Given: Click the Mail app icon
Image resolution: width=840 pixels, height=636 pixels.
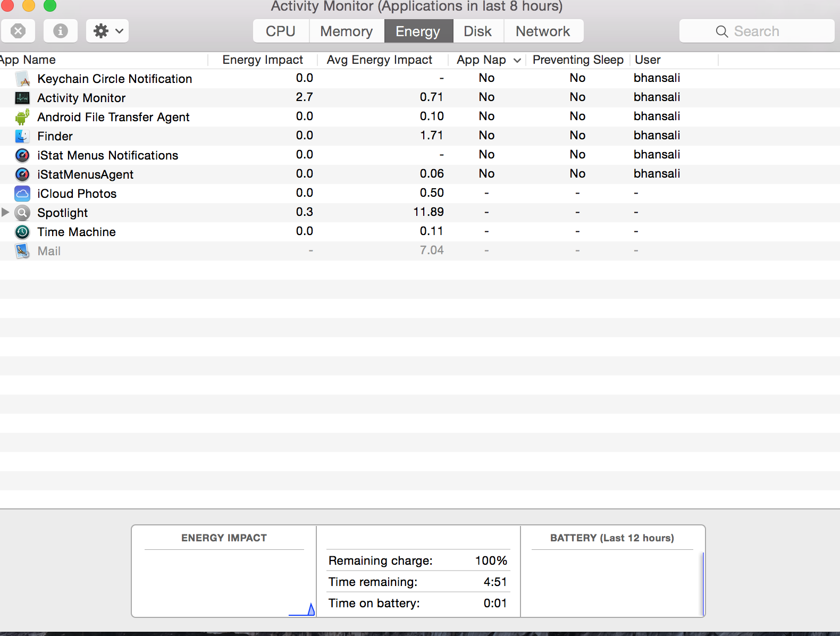Looking at the screenshot, I should tap(22, 251).
